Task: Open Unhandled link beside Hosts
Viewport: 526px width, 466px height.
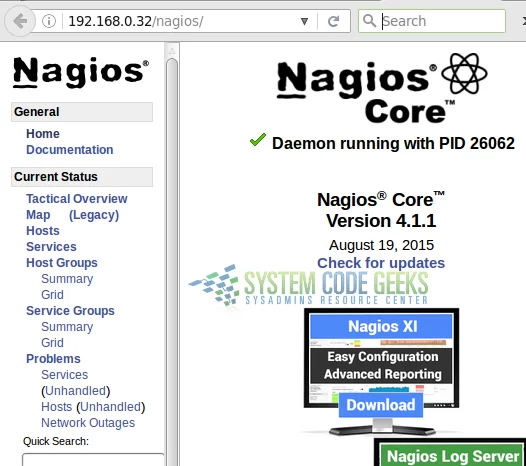Action: tap(111, 407)
